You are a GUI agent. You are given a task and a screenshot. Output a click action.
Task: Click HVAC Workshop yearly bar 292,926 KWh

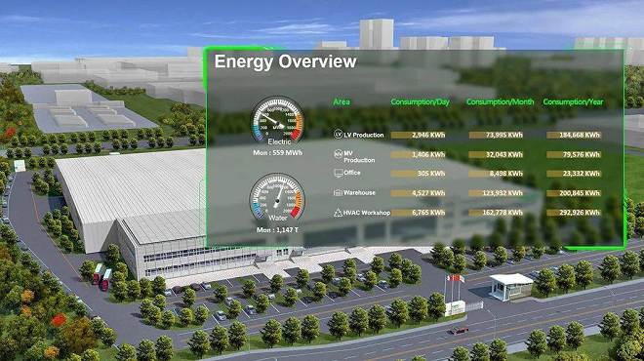574,213
